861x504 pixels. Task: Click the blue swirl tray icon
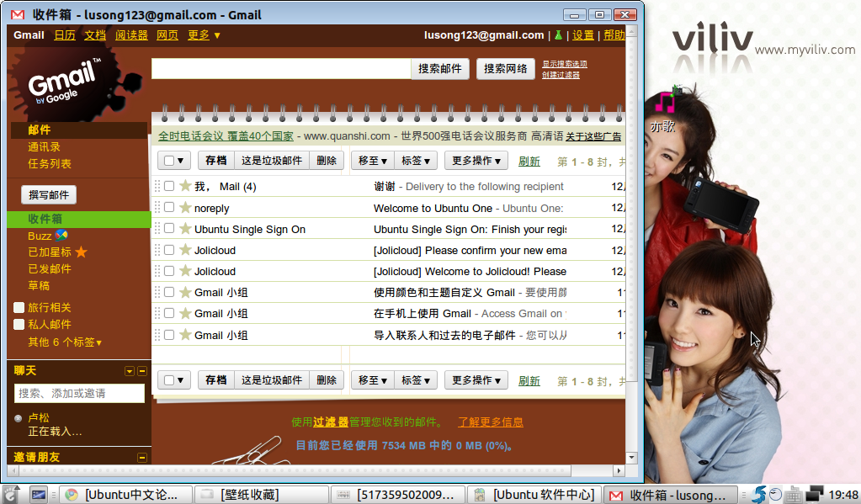(759, 495)
